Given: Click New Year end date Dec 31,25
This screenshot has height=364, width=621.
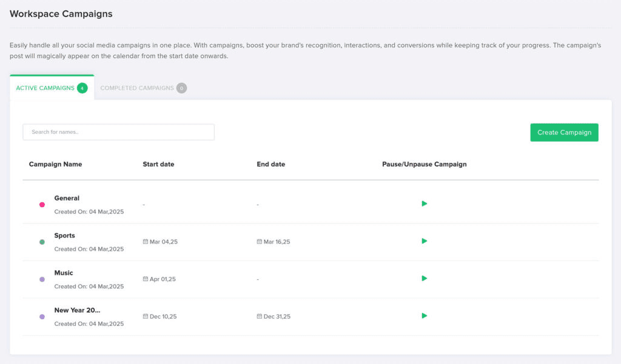Looking at the screenshot, I should (x=277, y=317).
